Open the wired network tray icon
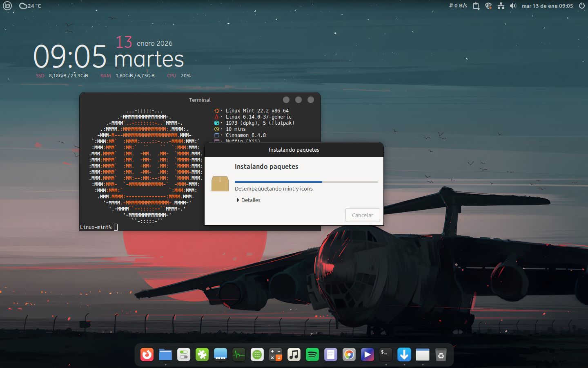Viewport: 588px width, 368px height. pos(501,6)
